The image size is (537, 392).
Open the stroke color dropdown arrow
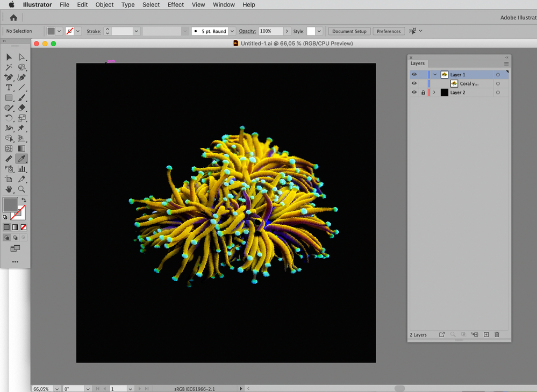pyautogui.click(x=78, y=31)
